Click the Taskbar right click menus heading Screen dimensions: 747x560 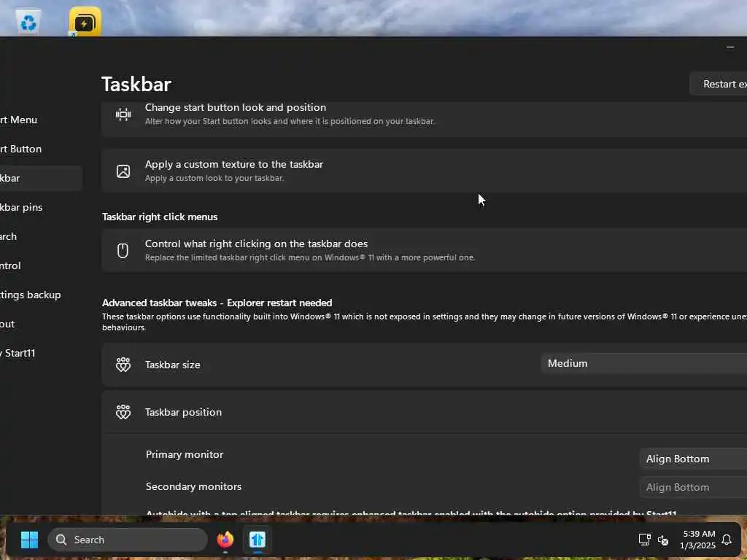(160, 217)
